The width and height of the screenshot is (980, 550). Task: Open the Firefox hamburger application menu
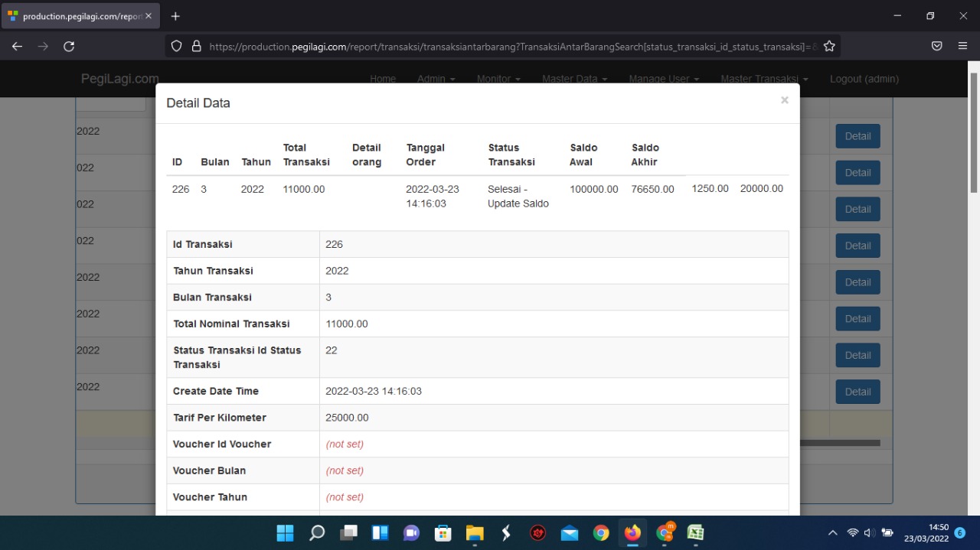(x=962, y=47)
